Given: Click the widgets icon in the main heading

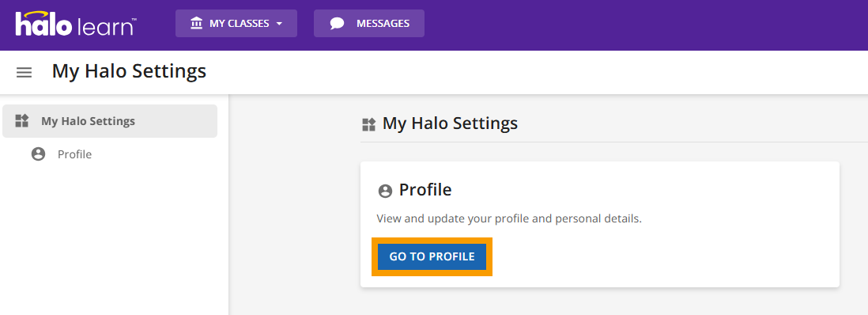Looking at the screenshot, I should pyautogui.click(x=368, y=124).
